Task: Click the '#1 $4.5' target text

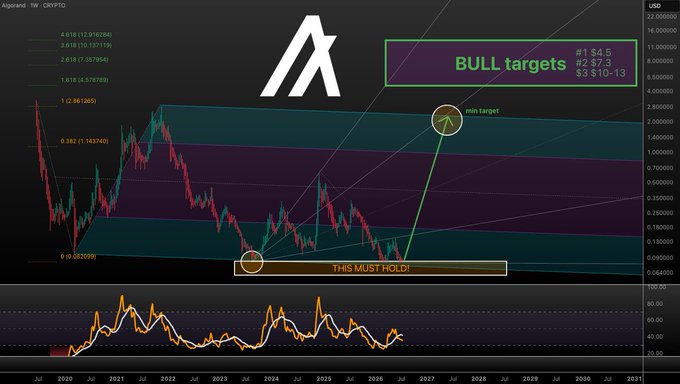Action: (593, 53)
